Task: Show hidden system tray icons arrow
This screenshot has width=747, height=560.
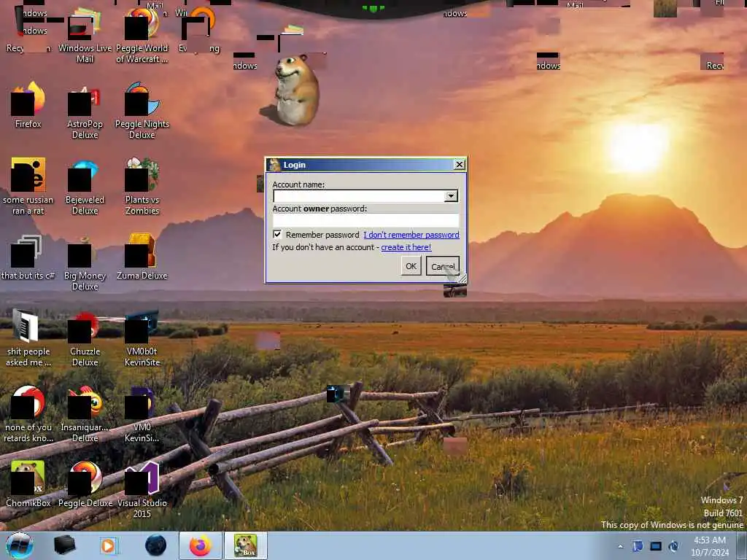Action: (620, 546)
